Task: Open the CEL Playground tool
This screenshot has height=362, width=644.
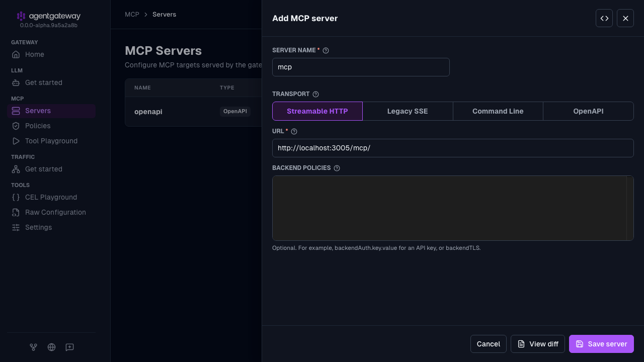Action: pos(51,197)
